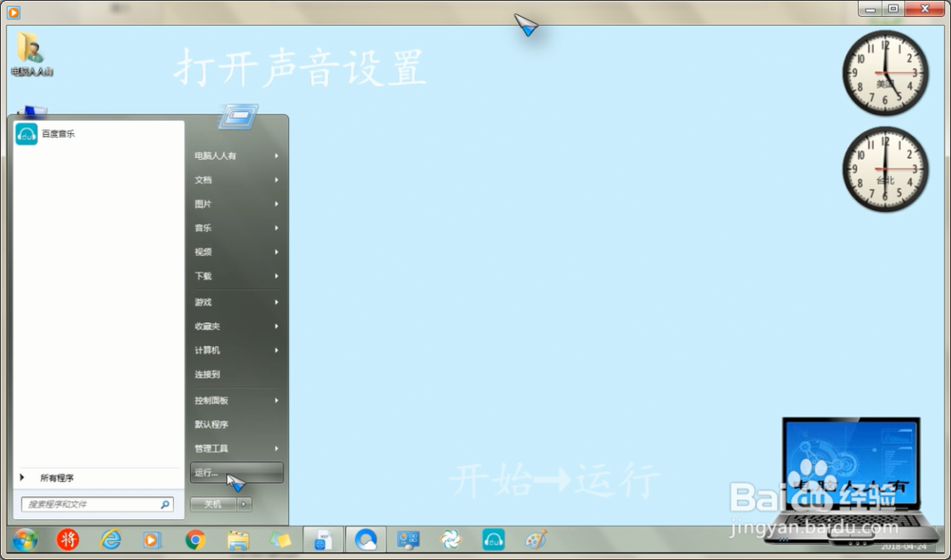The image size is (951, 560).
Task: Open 图片 in the Start menu
Action: coord(237,204)
